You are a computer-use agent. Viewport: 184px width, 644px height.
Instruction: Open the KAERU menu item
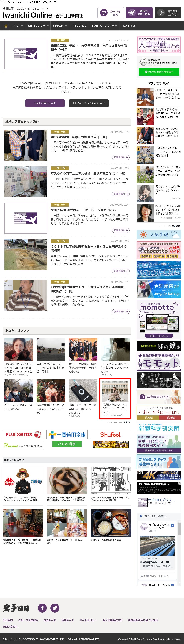coord(129,26)
